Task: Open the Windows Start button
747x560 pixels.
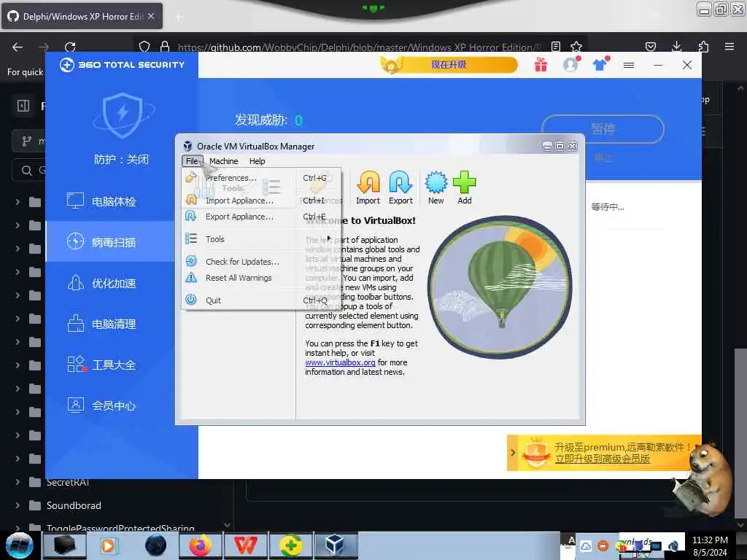Action: click(19, 545)
